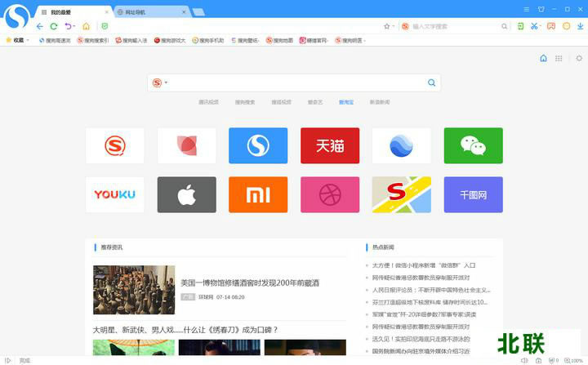588x365 pixels.
Task: Click the scissors screenshot tool icon
Action: point(533,26)
